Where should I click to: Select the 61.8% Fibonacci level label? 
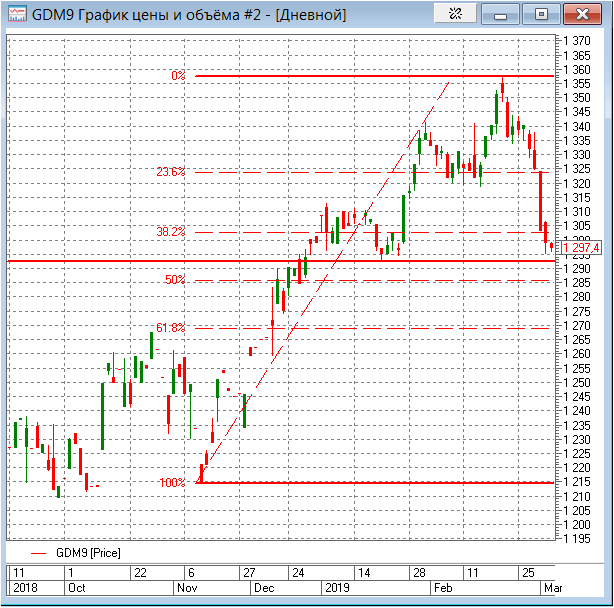(x=171, y=328)
